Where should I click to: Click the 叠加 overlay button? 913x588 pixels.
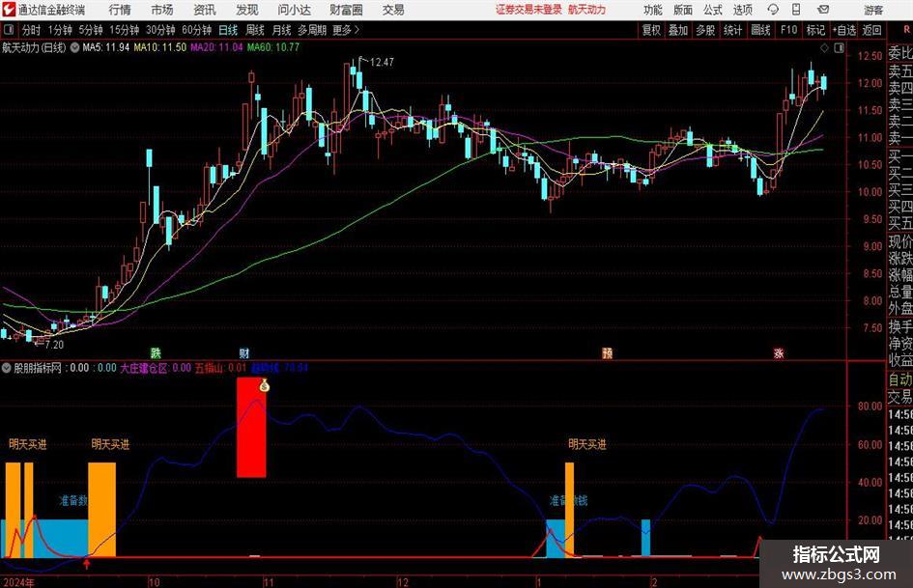click(678, 30)
